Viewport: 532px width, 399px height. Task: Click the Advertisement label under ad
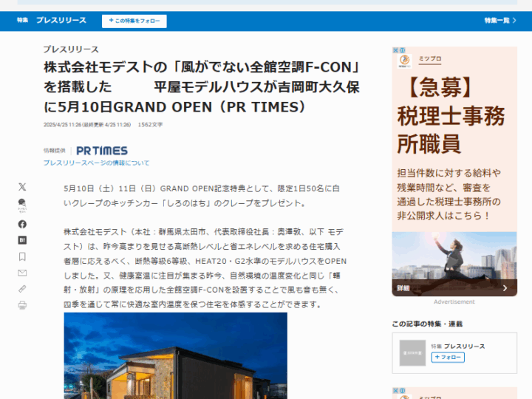click(454, 302)
